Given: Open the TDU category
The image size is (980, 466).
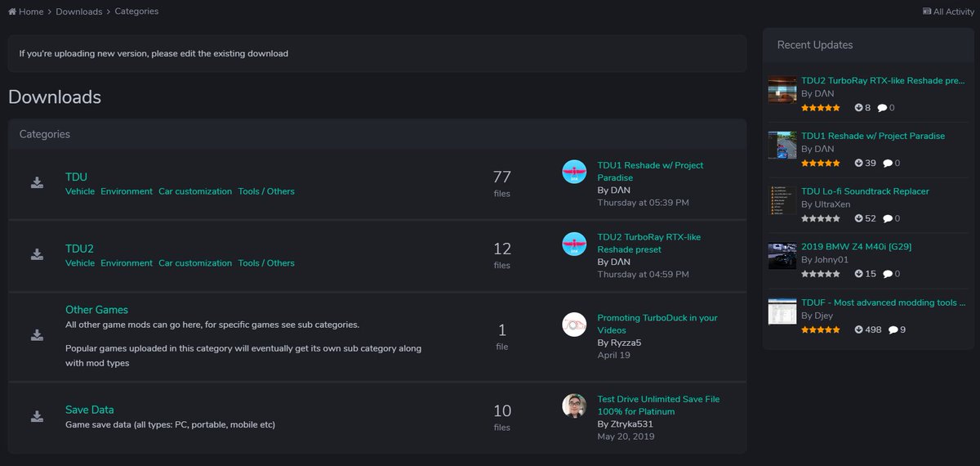Looking at the screenshot, I should coord(76,177).
